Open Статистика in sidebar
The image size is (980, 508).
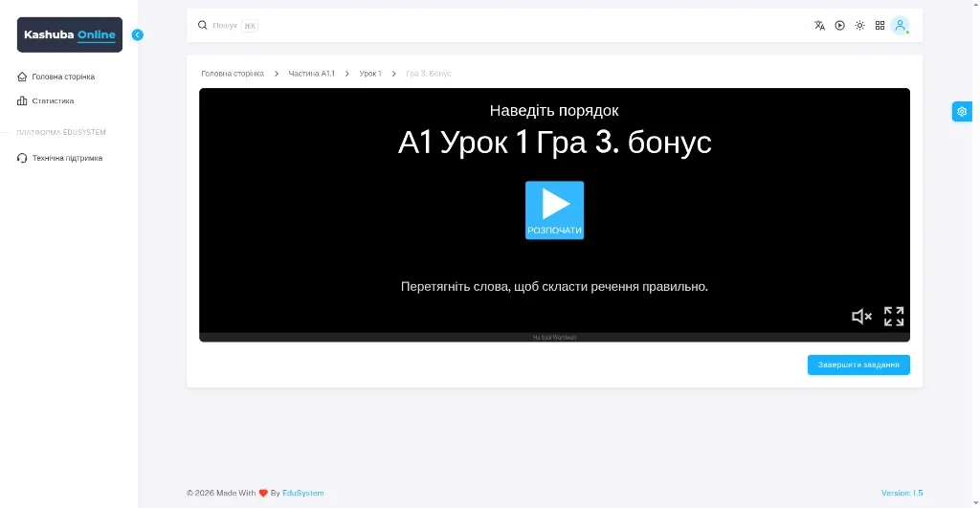click(53, 101)
